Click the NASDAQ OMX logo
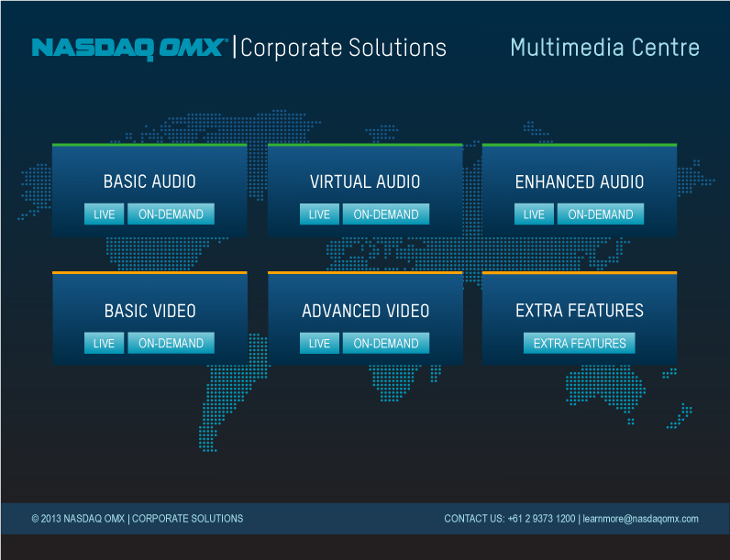Image resolution: width=730 pixels, height=560 pixels. click(130, 49)
